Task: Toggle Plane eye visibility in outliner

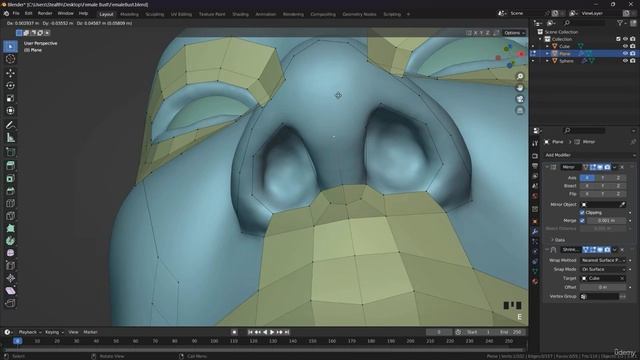Action: [x=625, y=53]
